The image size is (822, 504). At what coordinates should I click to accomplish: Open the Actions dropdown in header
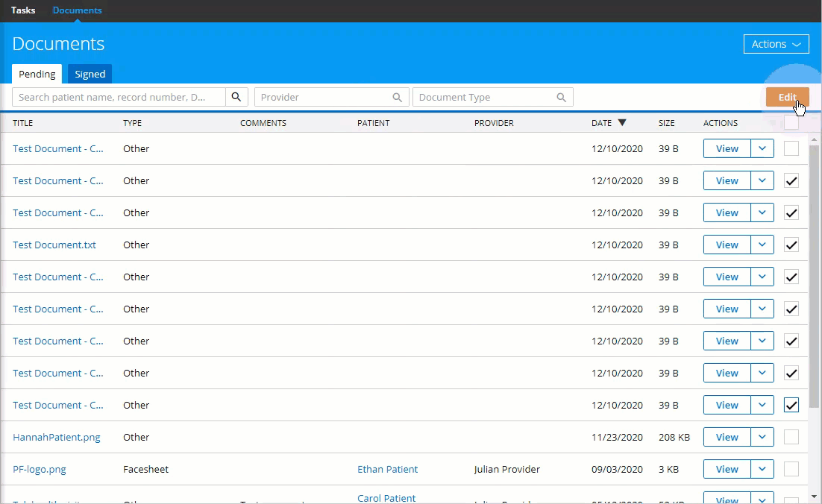776,44
